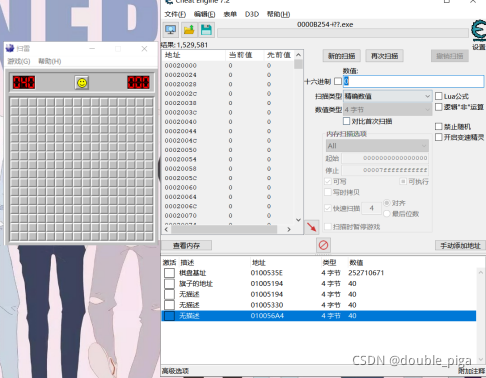Click the 查看内存 button
Screen dimensions: 486x378
(x=186, y=246)
